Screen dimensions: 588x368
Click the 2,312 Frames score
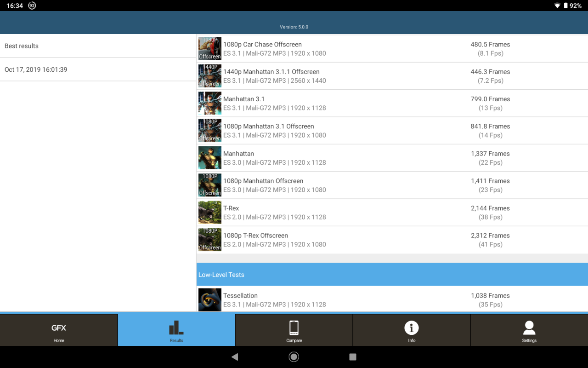[x=490, y=236]
